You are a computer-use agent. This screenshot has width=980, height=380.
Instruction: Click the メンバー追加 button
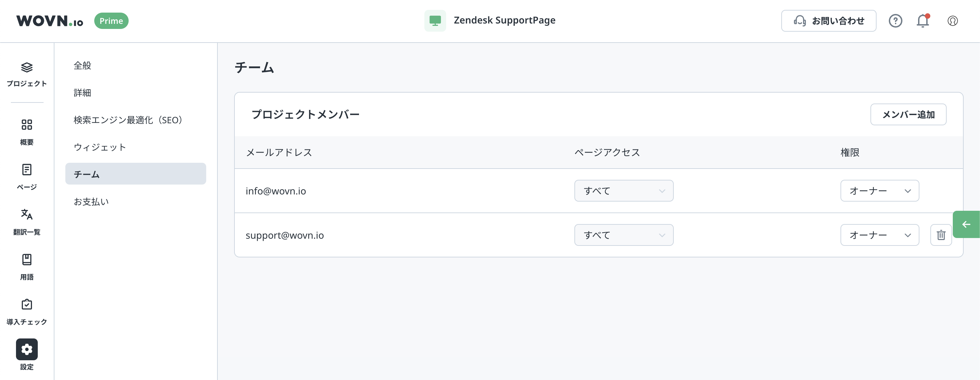tap(908, 115)
